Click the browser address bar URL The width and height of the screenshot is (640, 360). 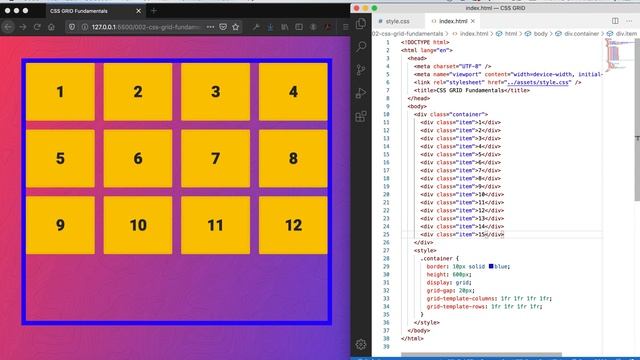pos(146,27)
